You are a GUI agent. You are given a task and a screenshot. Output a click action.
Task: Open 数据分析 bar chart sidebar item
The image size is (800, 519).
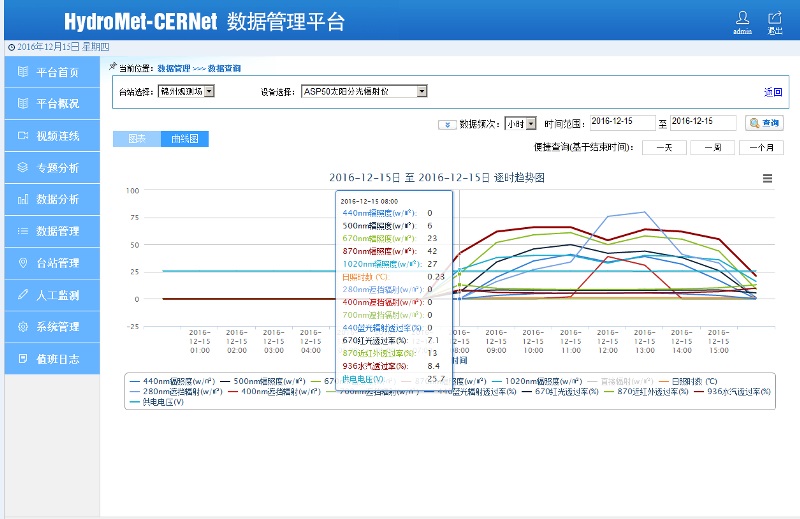(x=52, y=199)
